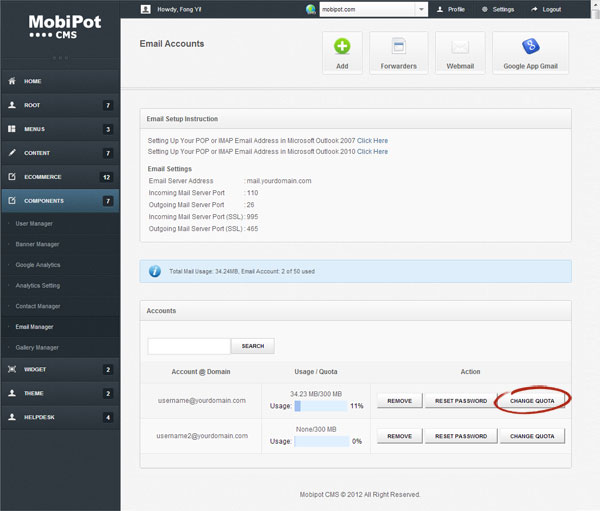The height and width of the screenshot is (511, 600).
Task: Open User Manager under Components
Action: point(34,224)
